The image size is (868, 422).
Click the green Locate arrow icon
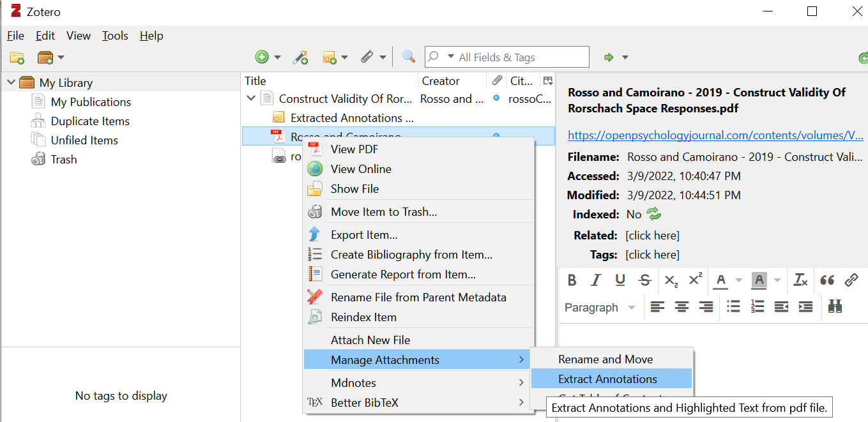pos(609,57)
